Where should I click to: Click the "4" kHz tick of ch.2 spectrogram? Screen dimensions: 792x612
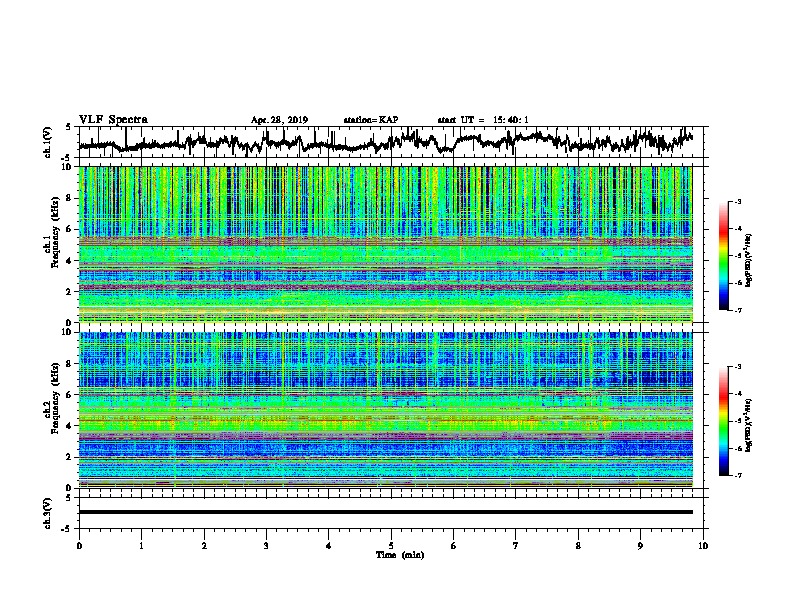coord(71,426)
